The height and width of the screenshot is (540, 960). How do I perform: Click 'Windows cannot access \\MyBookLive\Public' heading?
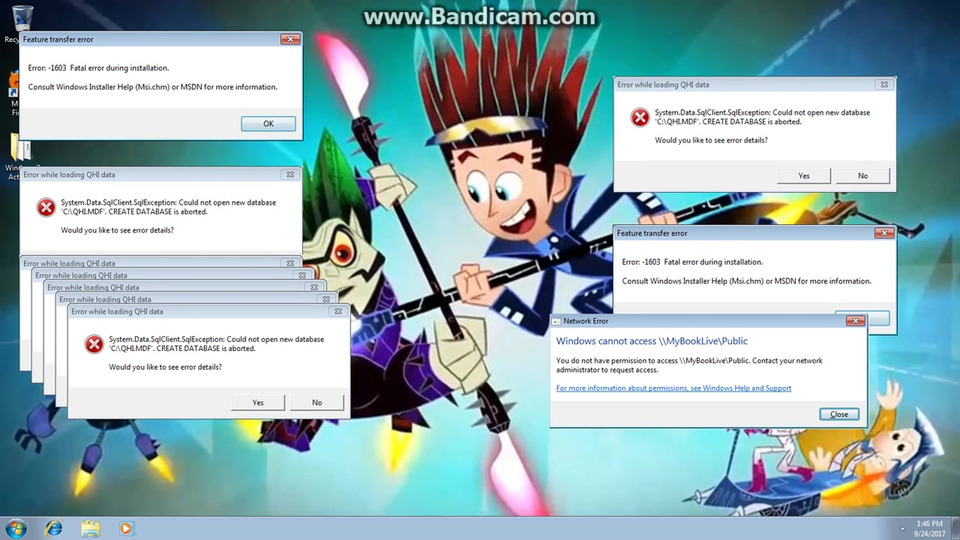coord(651,341)
